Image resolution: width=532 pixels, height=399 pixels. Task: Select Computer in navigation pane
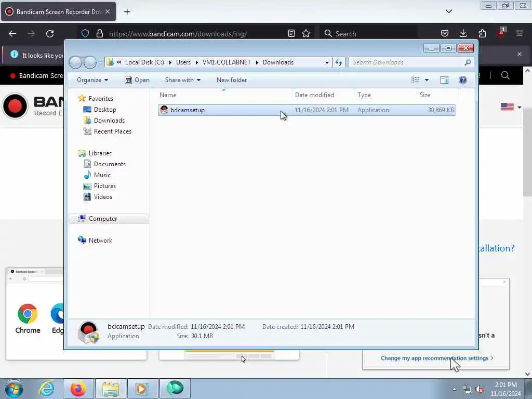coord(103,219)
